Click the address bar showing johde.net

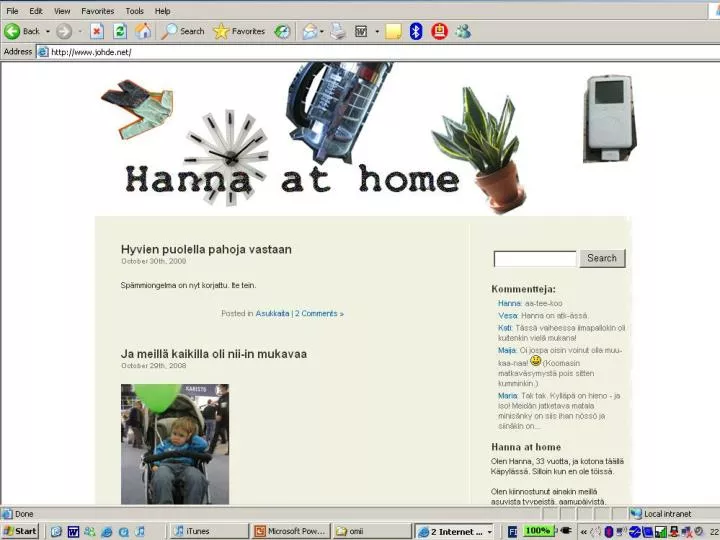coord(377,52)
